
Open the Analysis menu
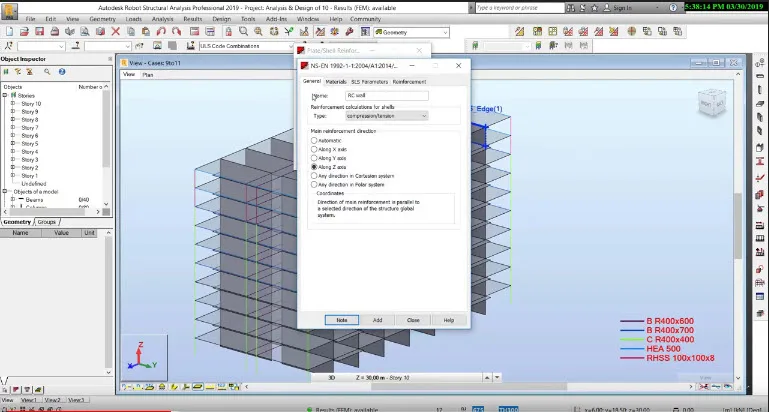tap(162, 19)
